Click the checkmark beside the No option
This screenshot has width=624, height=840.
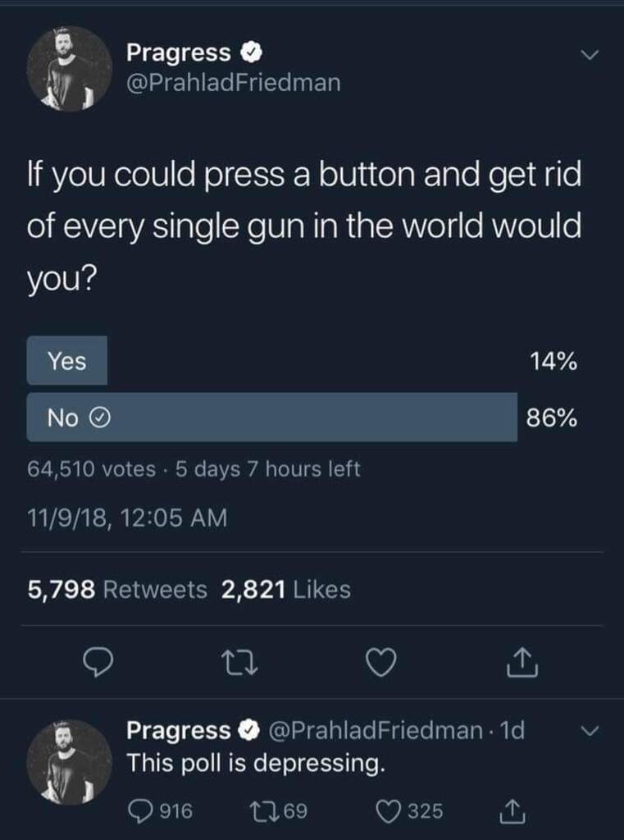pyautogui.click(x=98, y=418)
